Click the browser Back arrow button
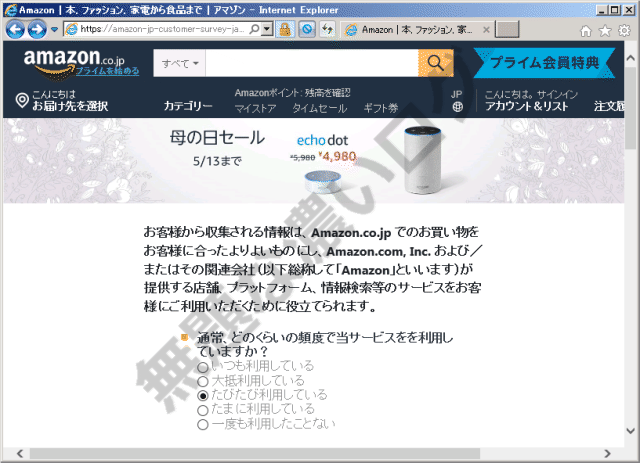The height and width of the screenshot is (463, 640). (x=15, y=29)
